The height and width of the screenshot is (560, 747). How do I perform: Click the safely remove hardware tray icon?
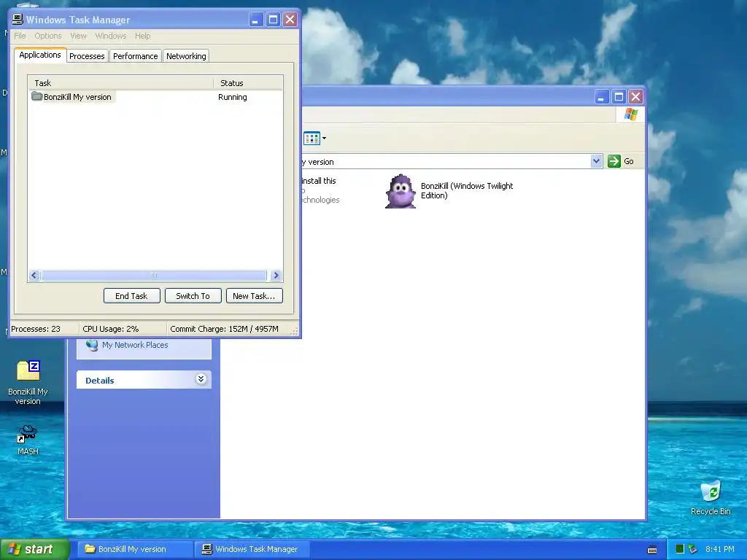[x=693, y=549]
